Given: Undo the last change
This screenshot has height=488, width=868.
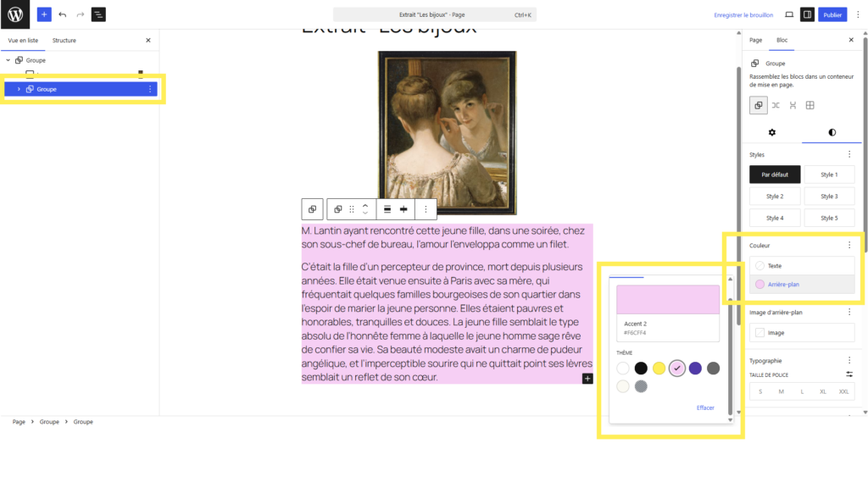Looking at the screenshot, I should tap(62, 14).
